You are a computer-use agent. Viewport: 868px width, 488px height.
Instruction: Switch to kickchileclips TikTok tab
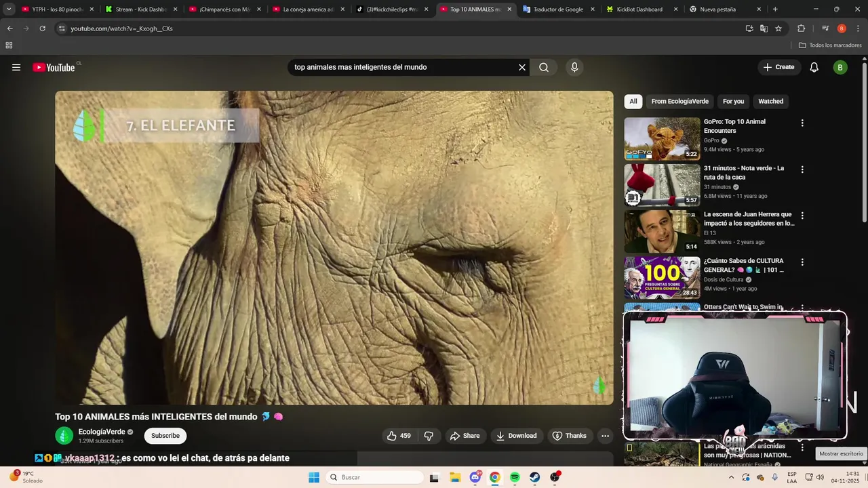(391, 9)
